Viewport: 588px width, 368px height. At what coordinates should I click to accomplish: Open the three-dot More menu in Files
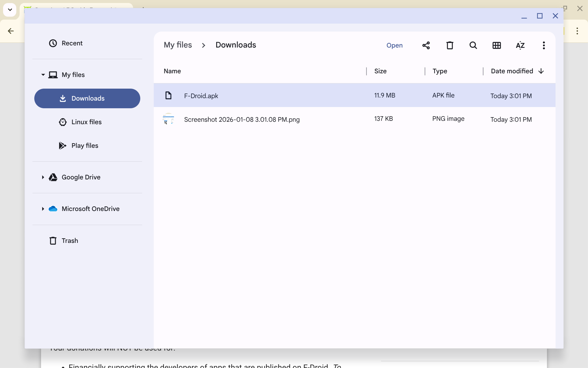coord(544,45)
